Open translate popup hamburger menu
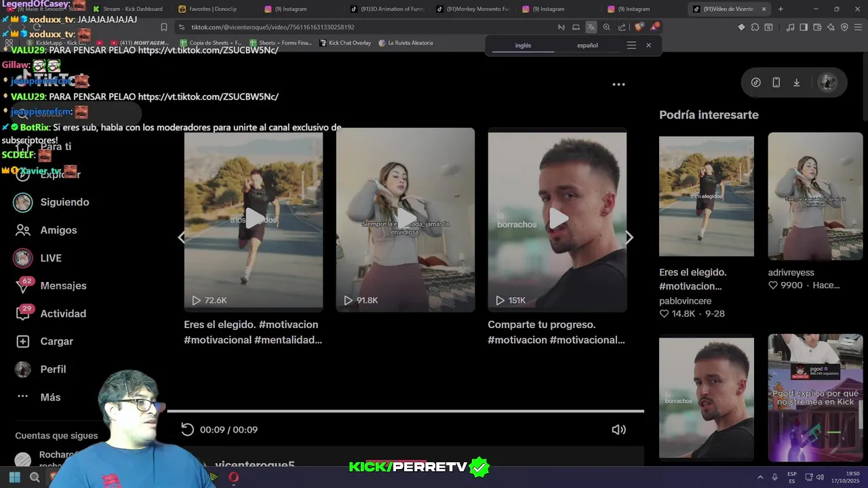Viewport: 868px width, 488px height. 631,45
